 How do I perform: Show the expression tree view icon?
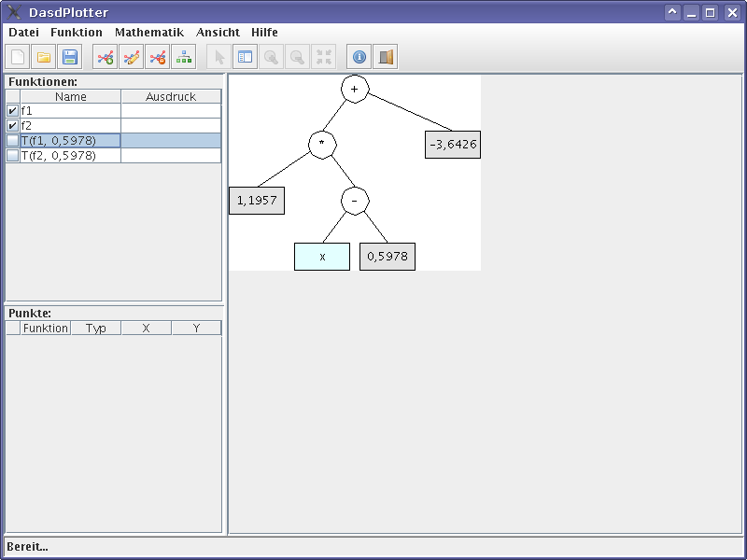point(184,57)
